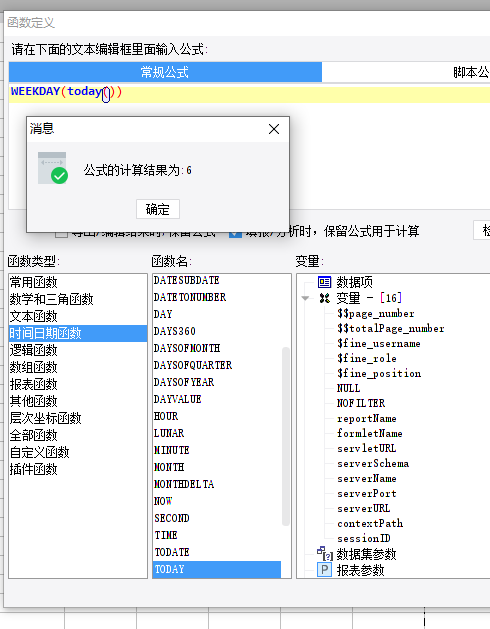Select the MONTHDELTA function

click(184, 484)
